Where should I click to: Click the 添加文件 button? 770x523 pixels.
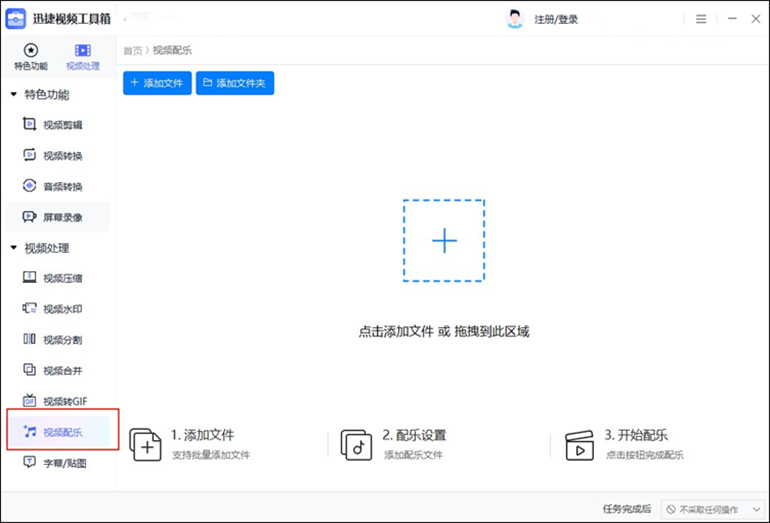click(x=157, y=83)
